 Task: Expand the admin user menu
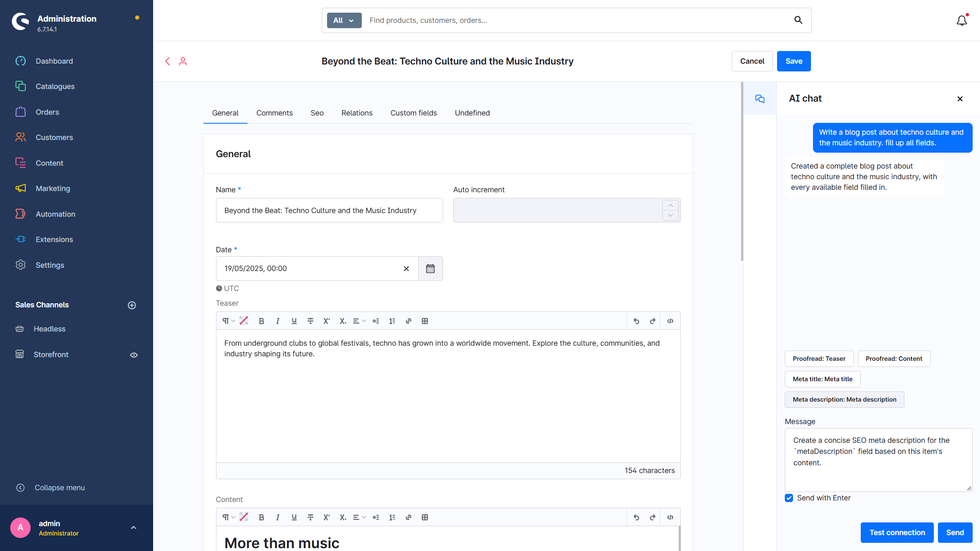pyautogui.click(x=134, y=528)
